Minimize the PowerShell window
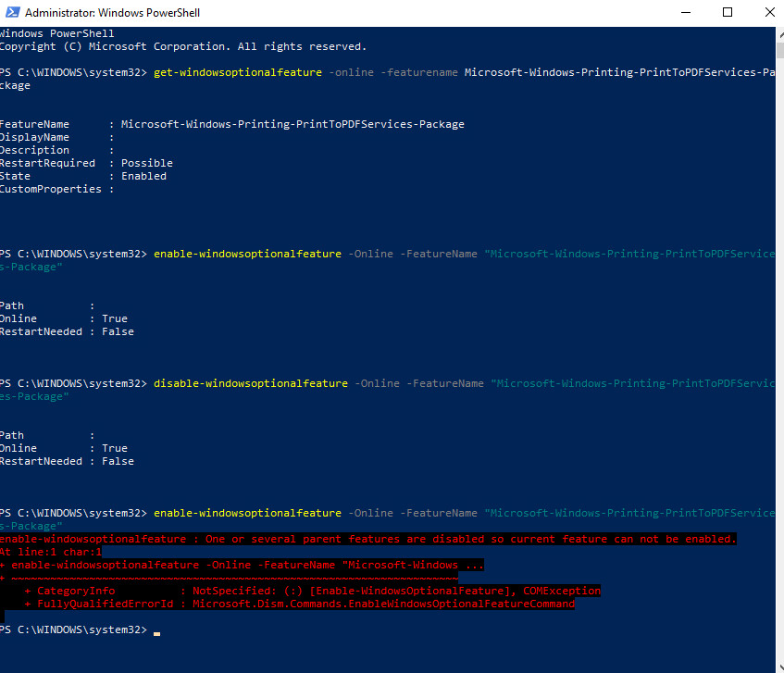The image size is (784, 673). (686, 13)
